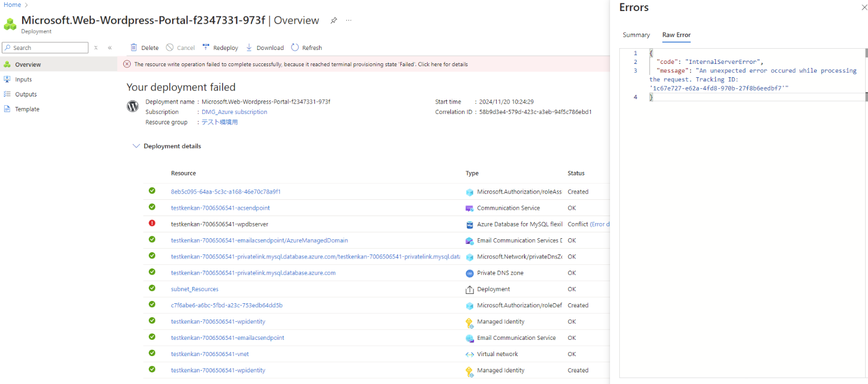Click the WordPress logo beside deployment name
This screenshot has width=868, height=384.
132,106
